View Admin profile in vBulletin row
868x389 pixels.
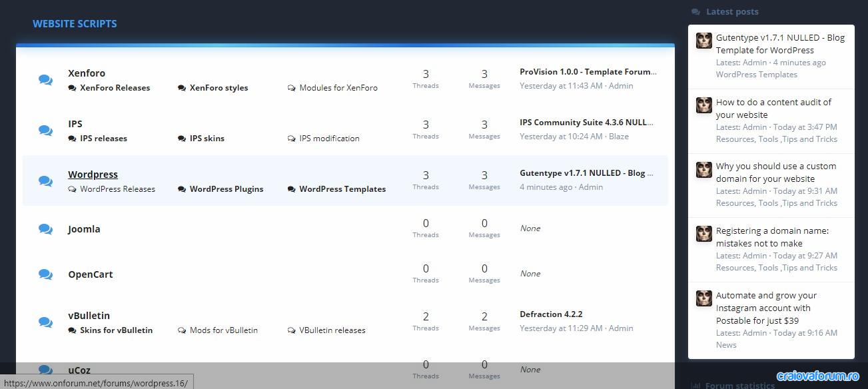[621, 328]
